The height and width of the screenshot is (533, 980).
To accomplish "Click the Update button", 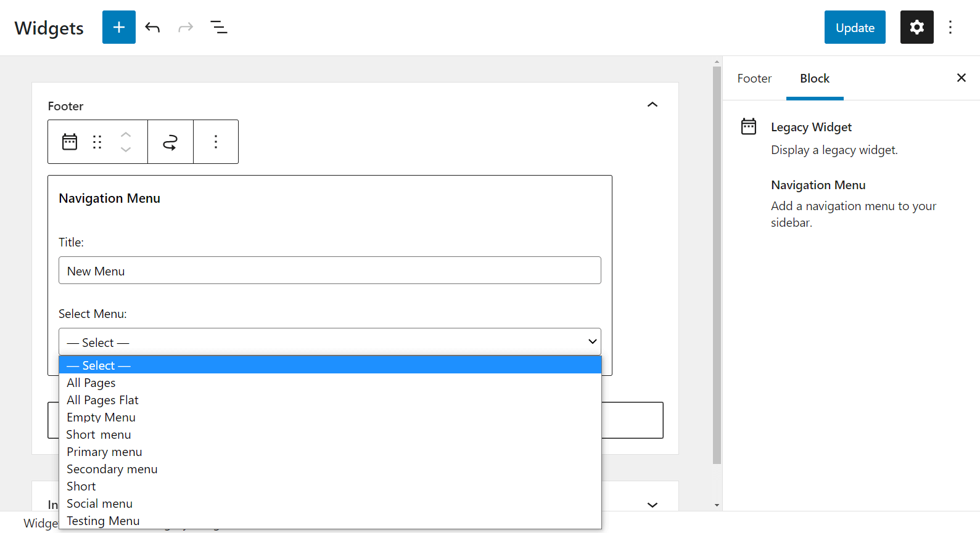I will click(854, 27).
